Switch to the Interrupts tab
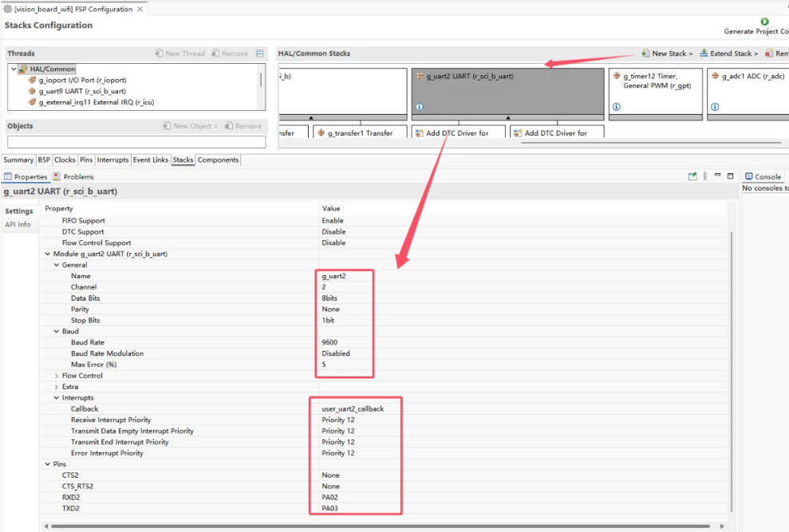 click(x=112, y=160)
